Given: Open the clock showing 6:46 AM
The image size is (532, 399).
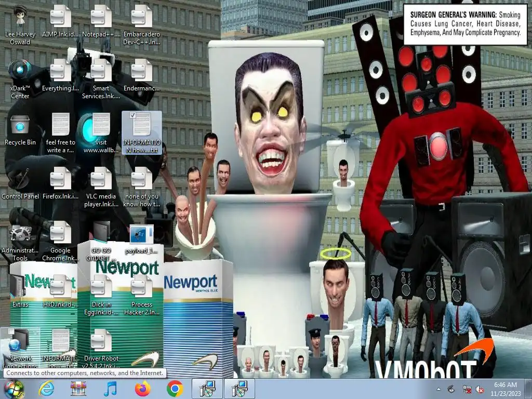Looking at the screenshot, I should click(505, 389).
